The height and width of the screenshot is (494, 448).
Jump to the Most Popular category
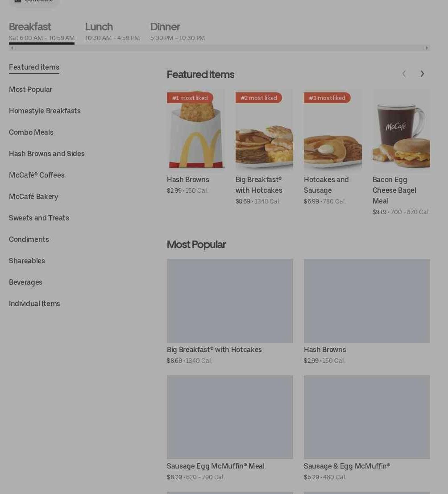coord(30,90)
